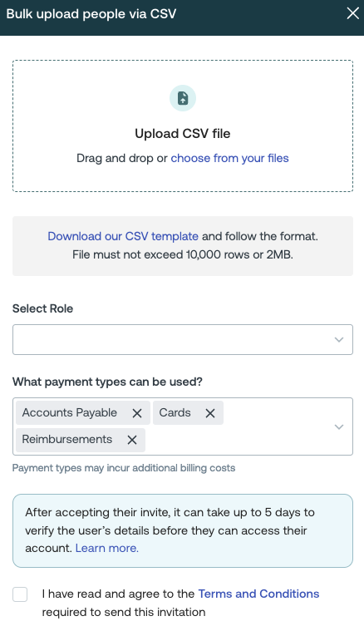This screenshot has width=364, height=626.
Task: Select the Accounts Payable chip label
Action: pyautogui.click(x=70, y=413)
